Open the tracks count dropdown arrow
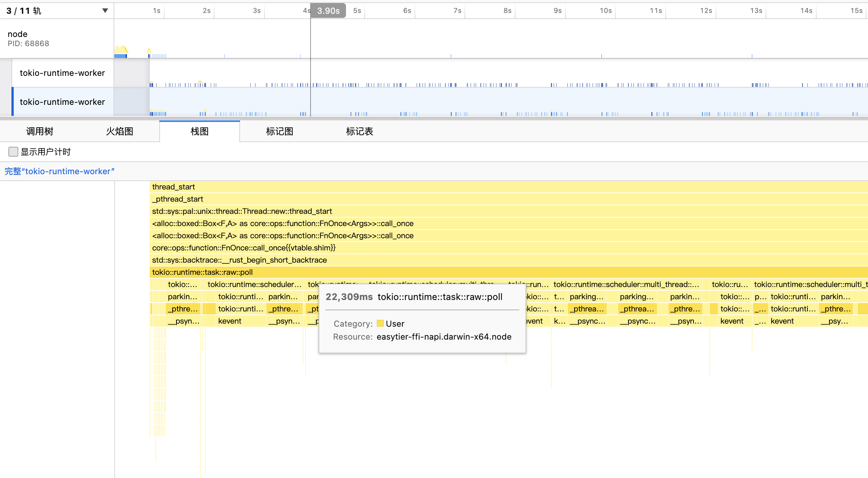 [x=105, y=11]
